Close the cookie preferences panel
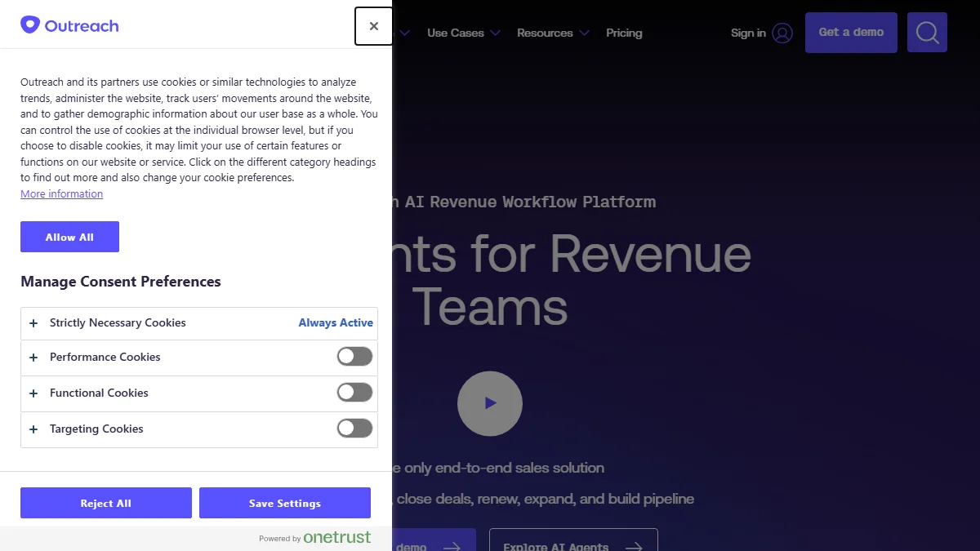Viewport: 980px width, 551px height. [373, 26]
